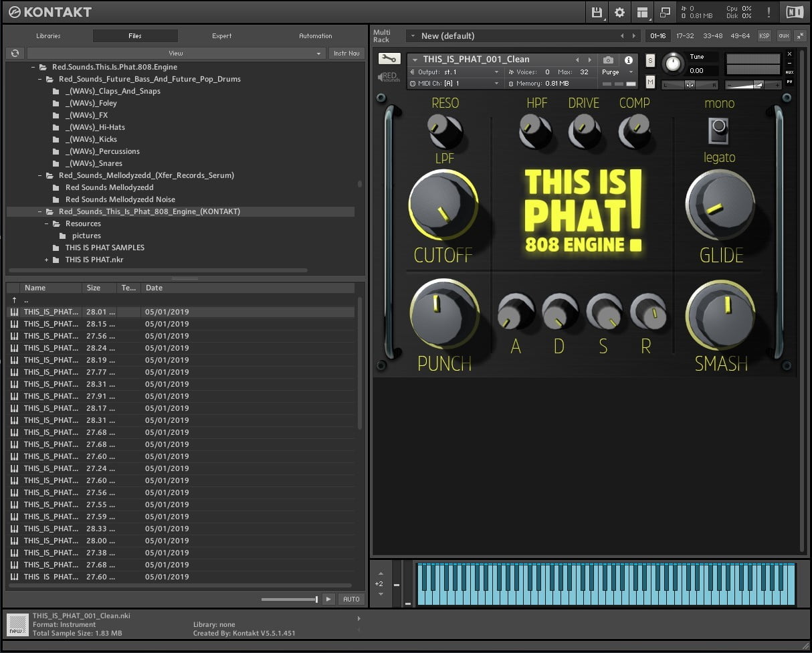Click the Red Sounds logo under the wrench
Viewport: 812px width, 653px height.
click(388, 77)
